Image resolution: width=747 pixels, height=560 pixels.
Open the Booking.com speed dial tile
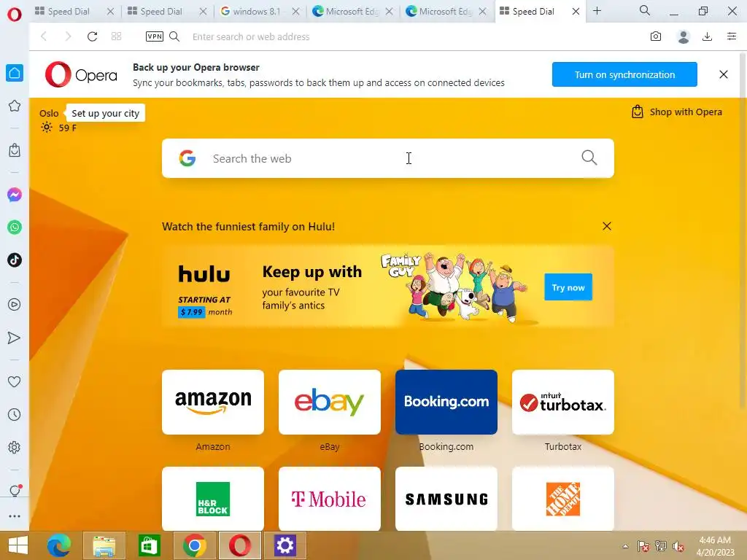tap(446, 402)
